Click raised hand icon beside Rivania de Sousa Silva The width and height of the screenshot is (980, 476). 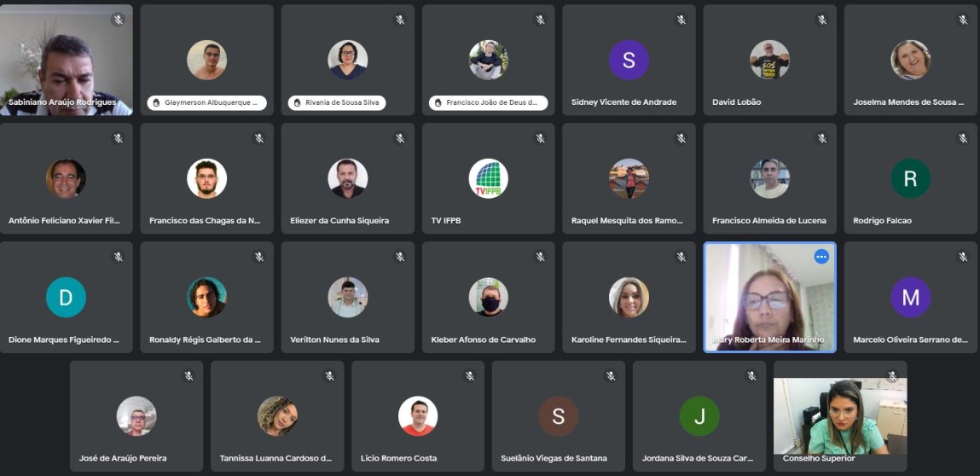click(297, 102)
